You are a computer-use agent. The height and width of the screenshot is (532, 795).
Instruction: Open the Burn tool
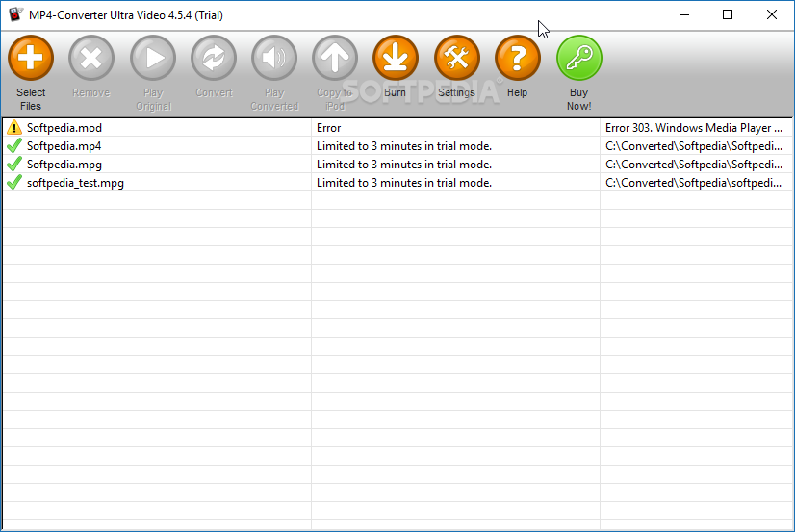(x=396, y=58)
